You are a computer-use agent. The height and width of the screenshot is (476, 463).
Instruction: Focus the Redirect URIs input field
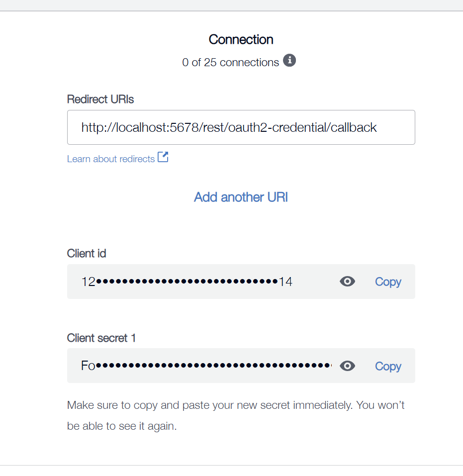click(241, 127)
